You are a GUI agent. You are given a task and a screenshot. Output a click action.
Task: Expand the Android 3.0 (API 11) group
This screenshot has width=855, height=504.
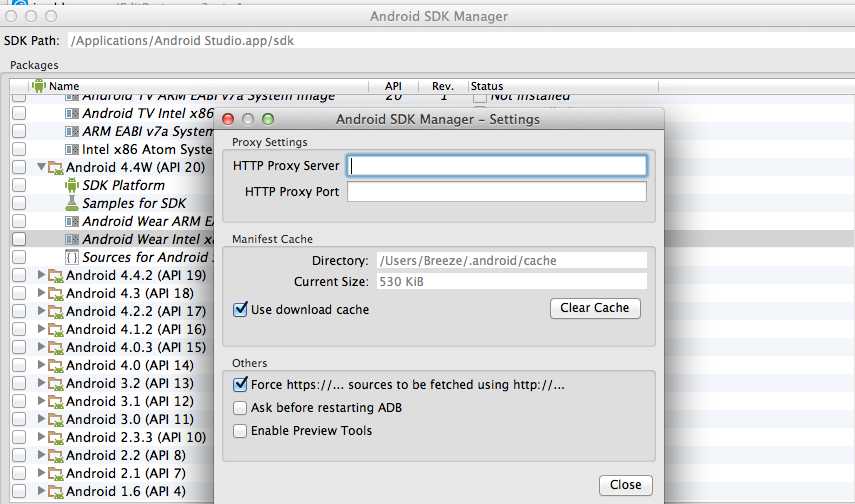[x=41, y=419]
